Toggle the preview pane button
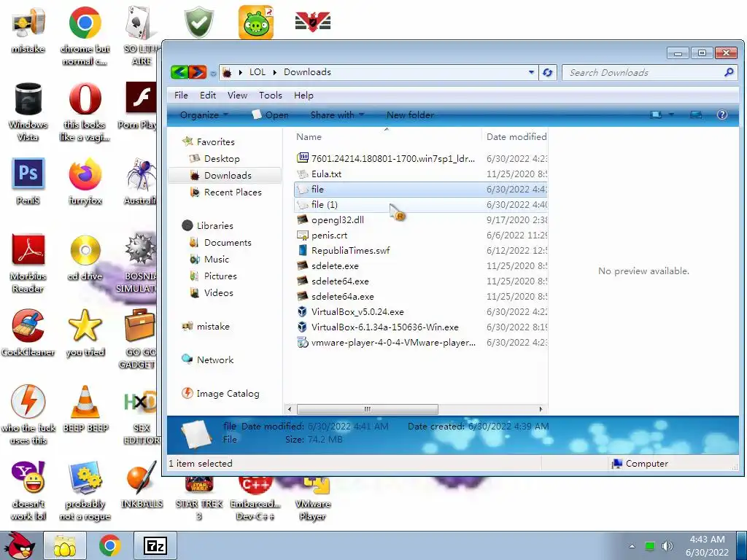The width and height of the screenshot is (747, 560). click(x=696, y=114)
